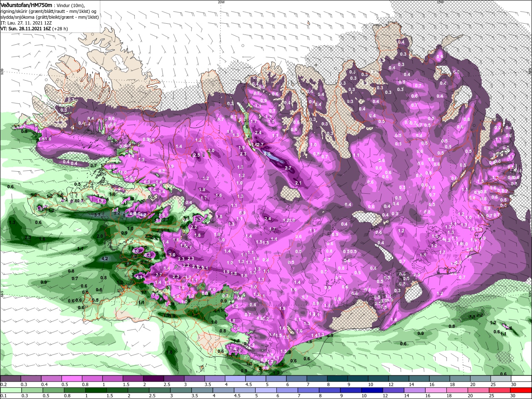
Task: Click the bright red 30 mm legend swatch
Action: (x=522, y=391)
